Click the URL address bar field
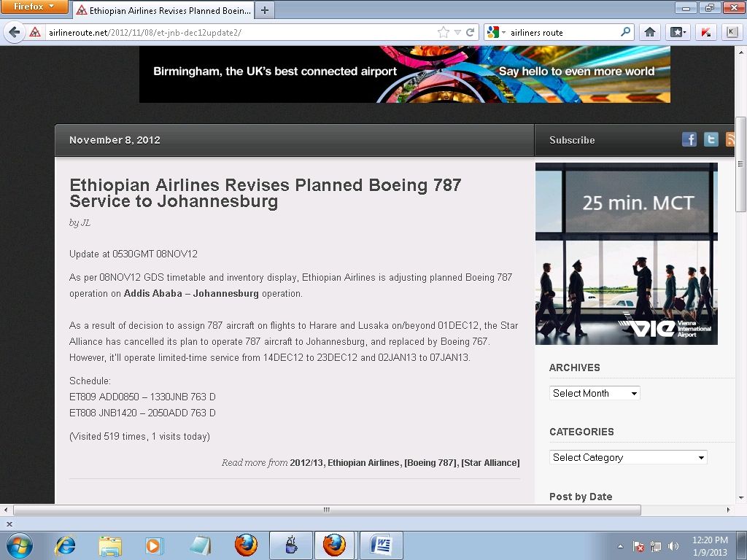This screenshot has width=747, height=560. tap(241, 32)
